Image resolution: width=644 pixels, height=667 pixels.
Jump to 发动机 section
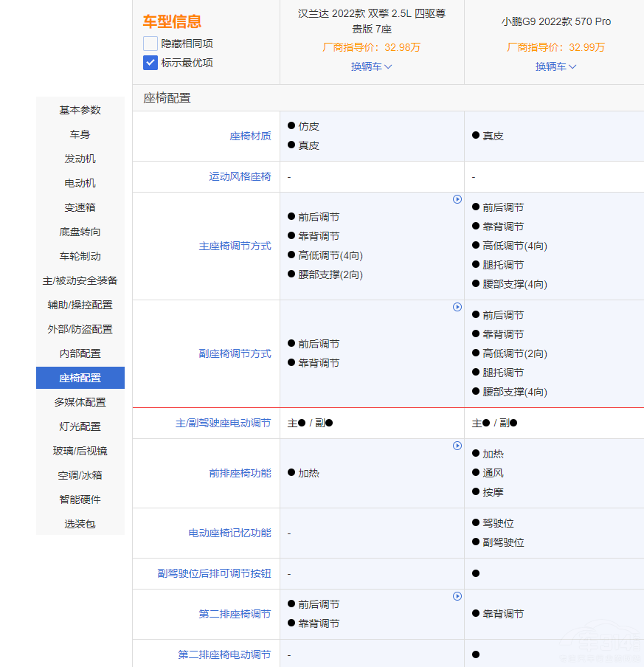pyautogui.click(x=80, y=159)
